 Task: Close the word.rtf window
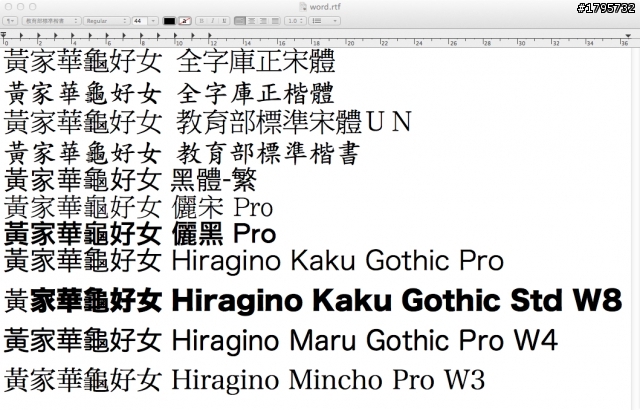(8, 7)
